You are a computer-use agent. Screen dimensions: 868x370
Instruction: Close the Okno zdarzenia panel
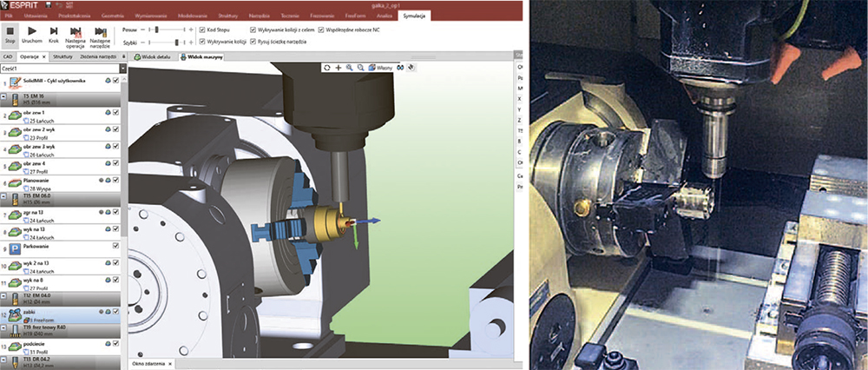point(170,363)
